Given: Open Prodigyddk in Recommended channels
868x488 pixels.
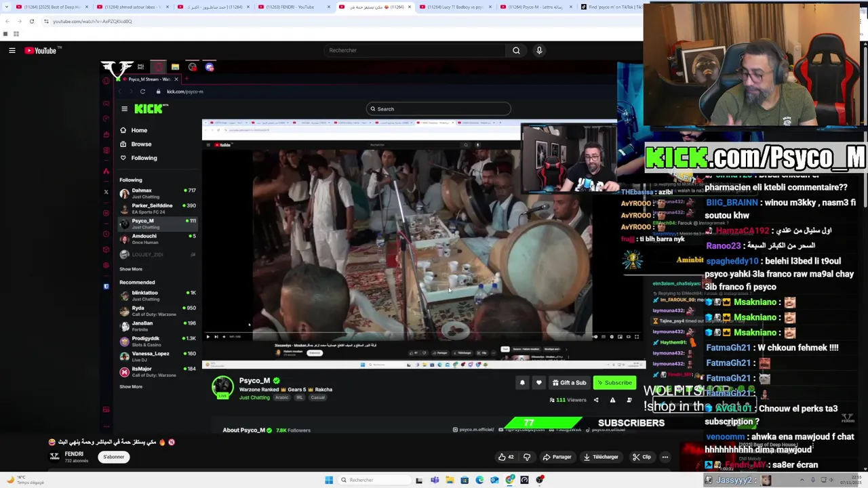Looking at the screenshot, I should point(157,341).
